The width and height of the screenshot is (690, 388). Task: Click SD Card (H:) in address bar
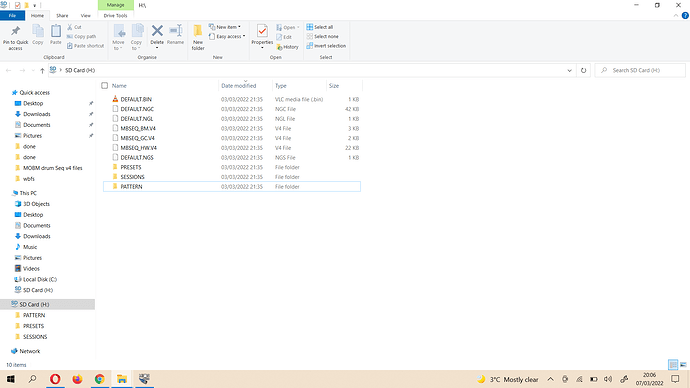[x=80, y=70]
